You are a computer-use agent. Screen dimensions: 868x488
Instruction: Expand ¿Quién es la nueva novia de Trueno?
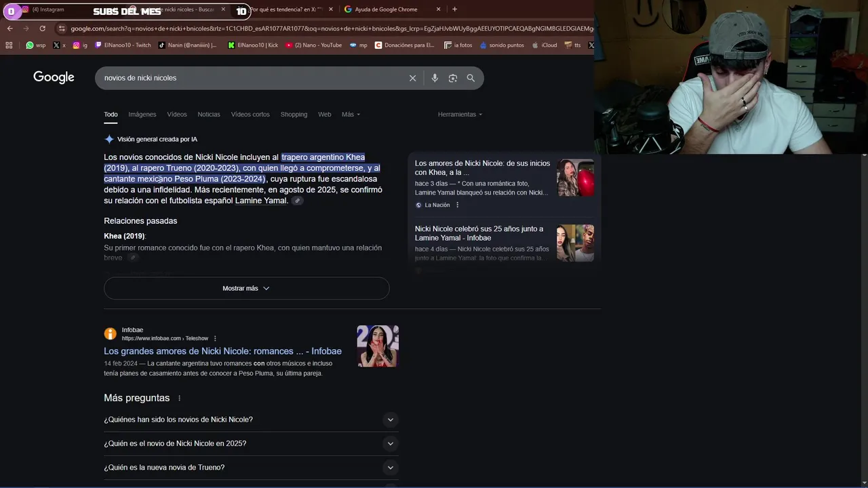click(x=251, y=467)
